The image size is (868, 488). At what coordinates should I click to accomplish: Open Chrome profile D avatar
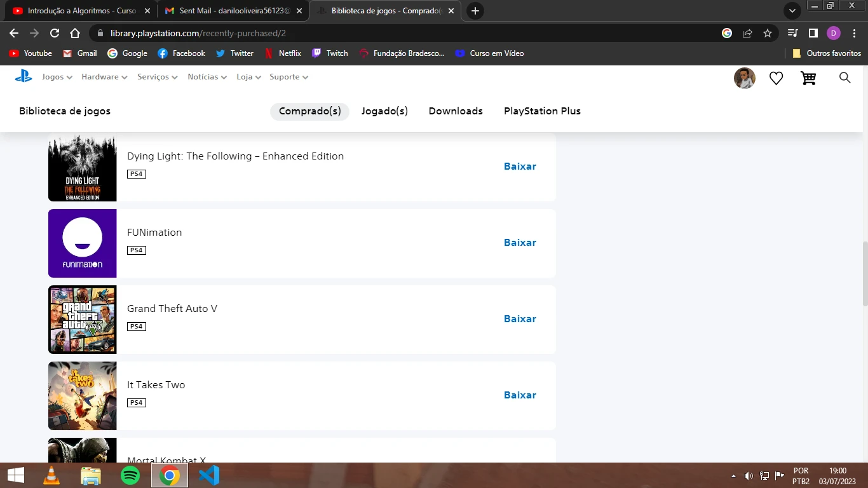tap(834, 33)
